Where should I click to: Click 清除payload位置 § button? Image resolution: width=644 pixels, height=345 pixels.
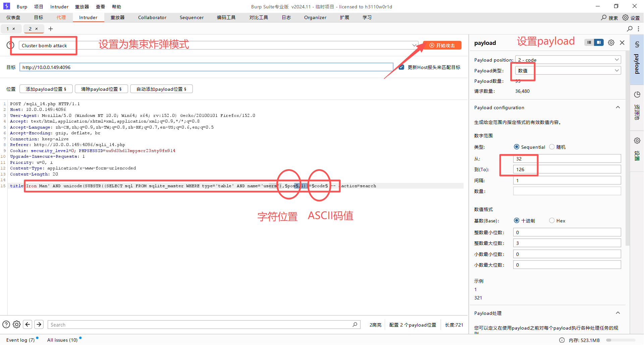(101, 89)
